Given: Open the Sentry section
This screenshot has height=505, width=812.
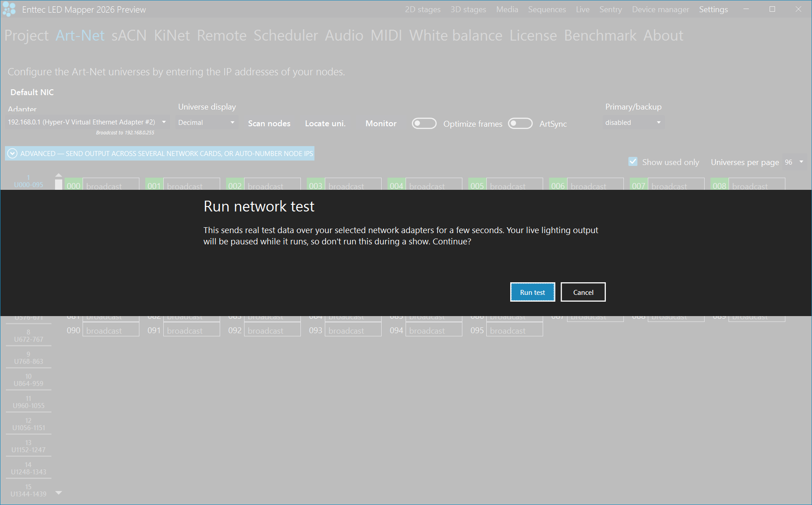Looking at the screenshot, I should point(610,9).
